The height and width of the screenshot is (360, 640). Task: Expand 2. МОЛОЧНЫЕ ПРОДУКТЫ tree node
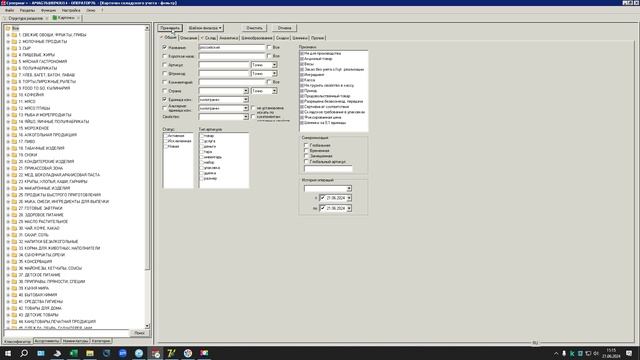click(8, 42)
